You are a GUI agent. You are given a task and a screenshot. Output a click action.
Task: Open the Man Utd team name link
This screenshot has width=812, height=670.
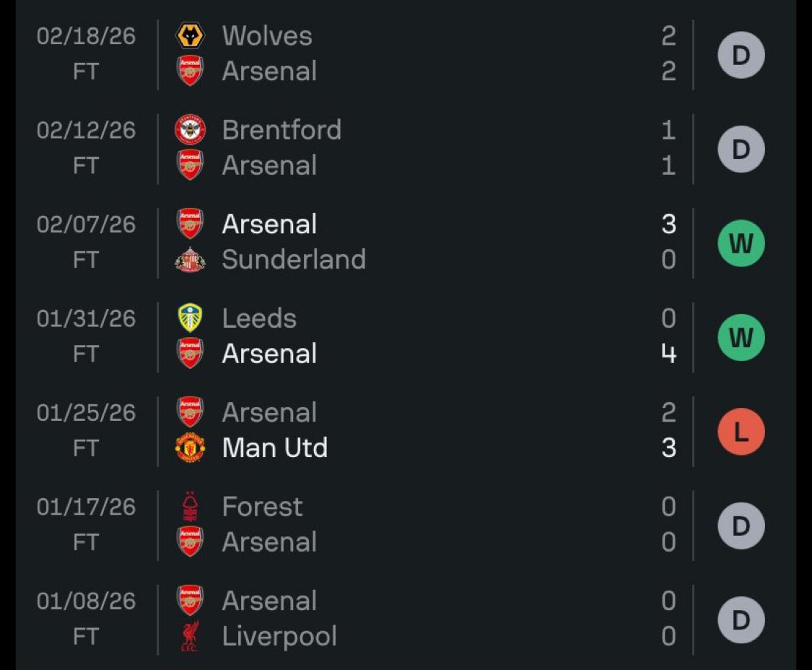pyautogui.click(x=275, y=448)
